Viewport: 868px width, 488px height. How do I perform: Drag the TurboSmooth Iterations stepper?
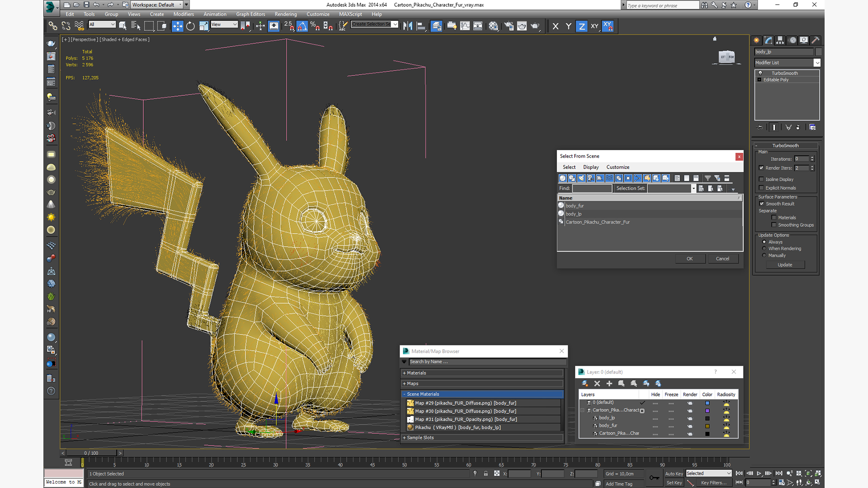[x=812, y=158]
